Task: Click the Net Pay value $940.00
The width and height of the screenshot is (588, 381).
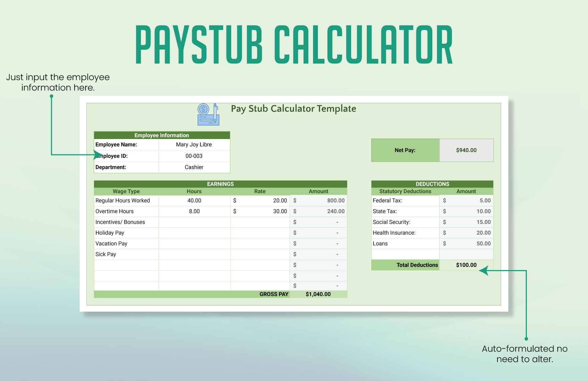Action: click(x=466, y=150)
